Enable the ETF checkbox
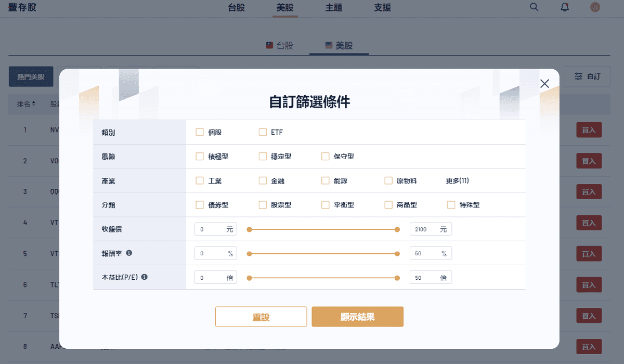This screenshot has width=624, height=364. tap(263, 132)
